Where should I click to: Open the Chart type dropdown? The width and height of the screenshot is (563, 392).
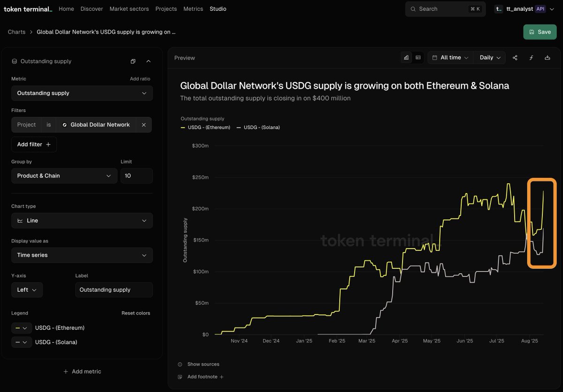(x=82, y=220)
